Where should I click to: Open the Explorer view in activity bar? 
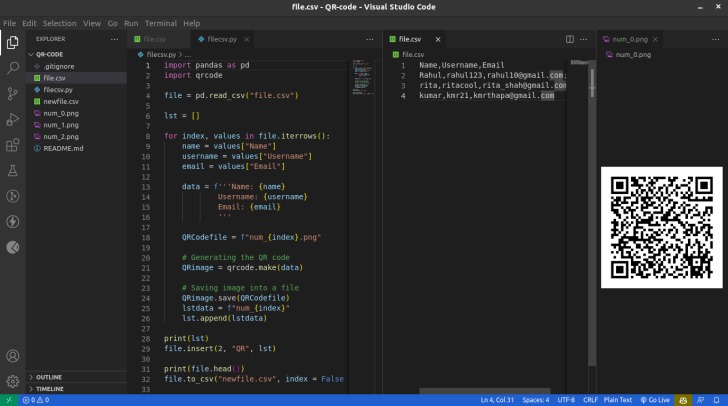tap(13, 43)
